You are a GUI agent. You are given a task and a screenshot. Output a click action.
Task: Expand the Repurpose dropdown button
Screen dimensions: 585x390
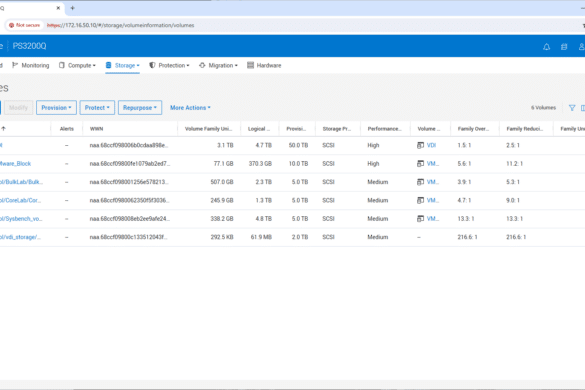point(140,107)
